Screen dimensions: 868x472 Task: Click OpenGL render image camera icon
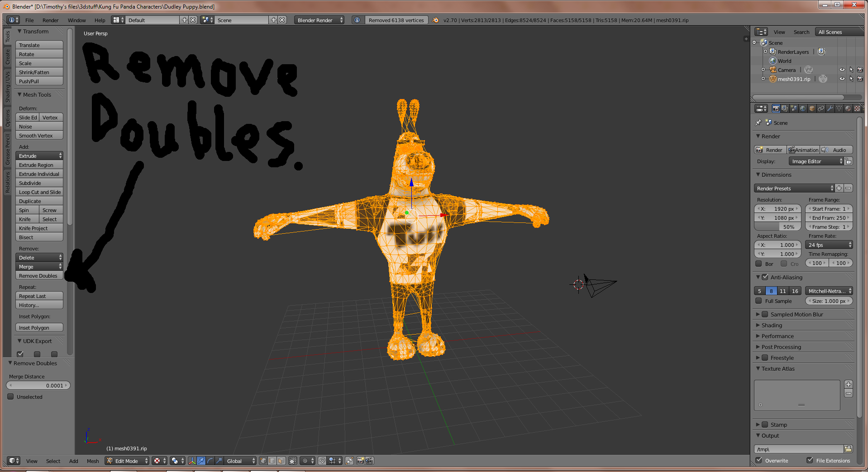coord(360,461)
